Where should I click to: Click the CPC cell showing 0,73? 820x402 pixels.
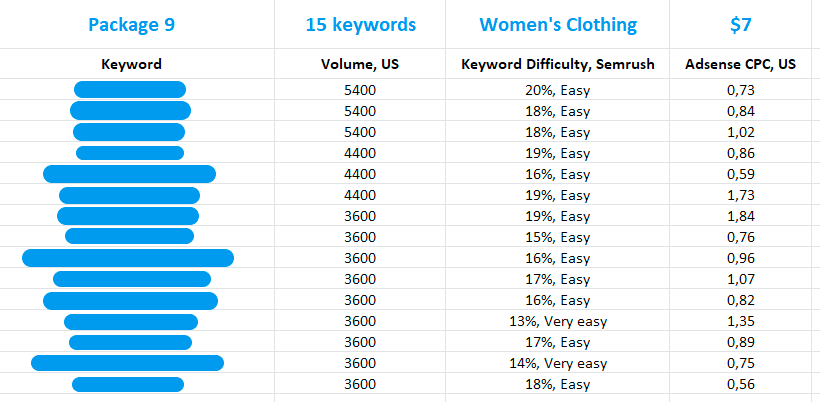click(x=741, y=90)
